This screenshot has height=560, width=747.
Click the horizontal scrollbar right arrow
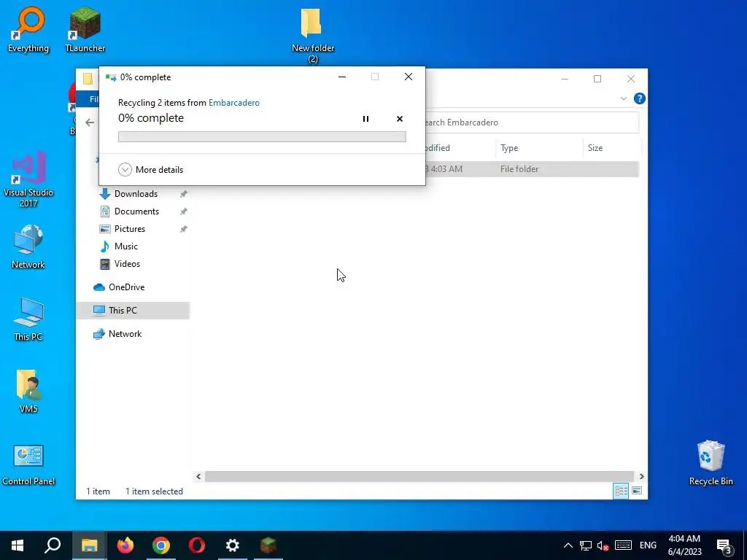coord(642,476)
